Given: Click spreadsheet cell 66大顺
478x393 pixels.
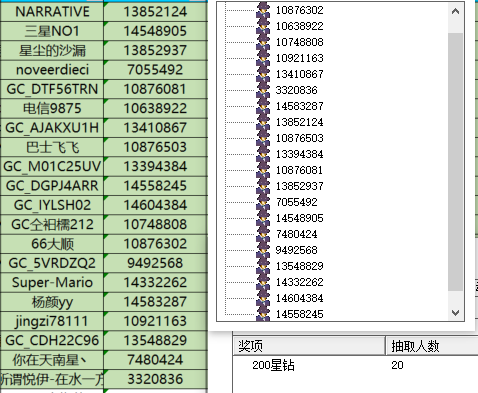Looking at the screenshot, I should (x=52, y=244).
